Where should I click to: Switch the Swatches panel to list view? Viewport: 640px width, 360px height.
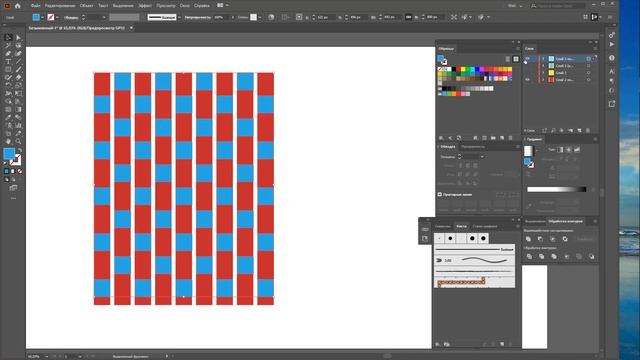tap(508, 59)
